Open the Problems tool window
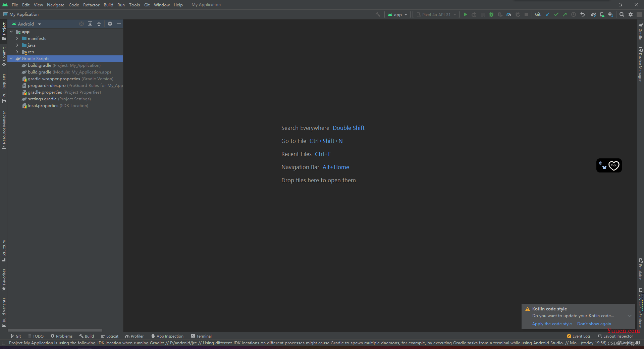This screenshot has width=644, height=349. coord(61,336)
